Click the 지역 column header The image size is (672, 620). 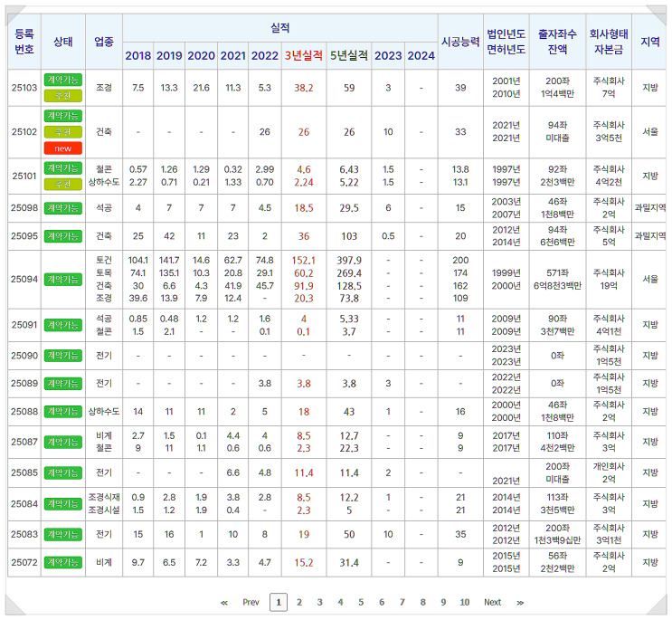(649, 42)
